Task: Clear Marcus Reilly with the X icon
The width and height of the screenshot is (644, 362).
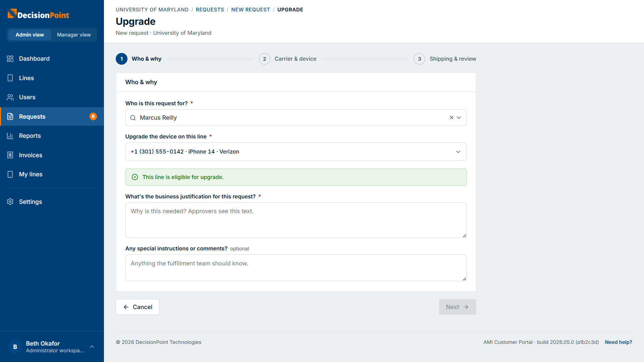Action: 451,118
